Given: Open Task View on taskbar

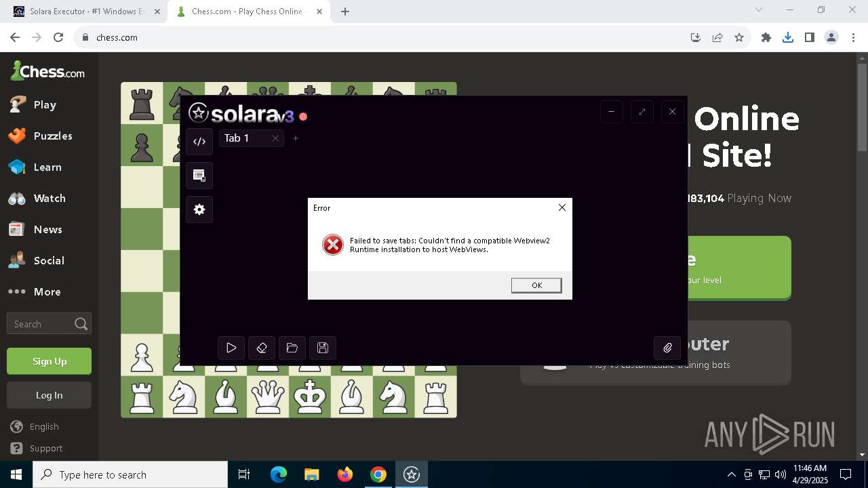Looking at the screenshot, I should pos(244,474).
